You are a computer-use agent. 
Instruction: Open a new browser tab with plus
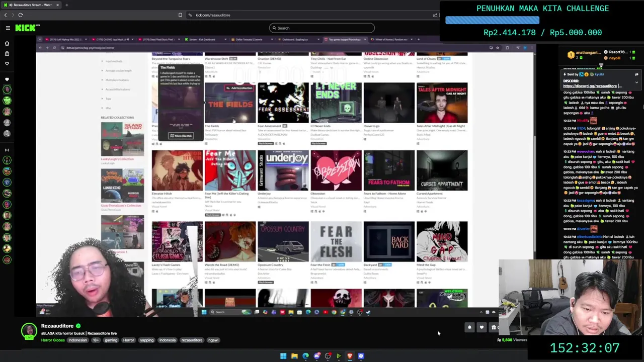(66, 5)
